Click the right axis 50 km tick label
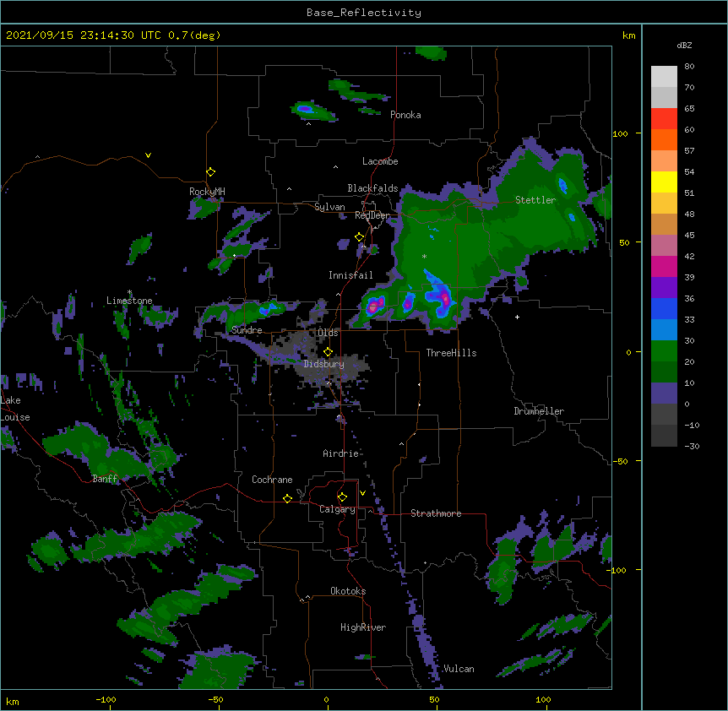This screenshot has height=711, width=728. pyautogui.click(x=624, y=242)
